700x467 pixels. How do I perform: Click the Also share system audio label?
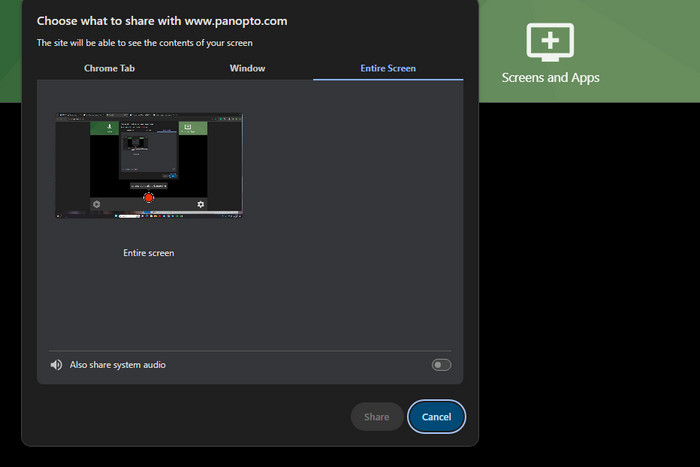pyautogui.click(x=117, y=365)
